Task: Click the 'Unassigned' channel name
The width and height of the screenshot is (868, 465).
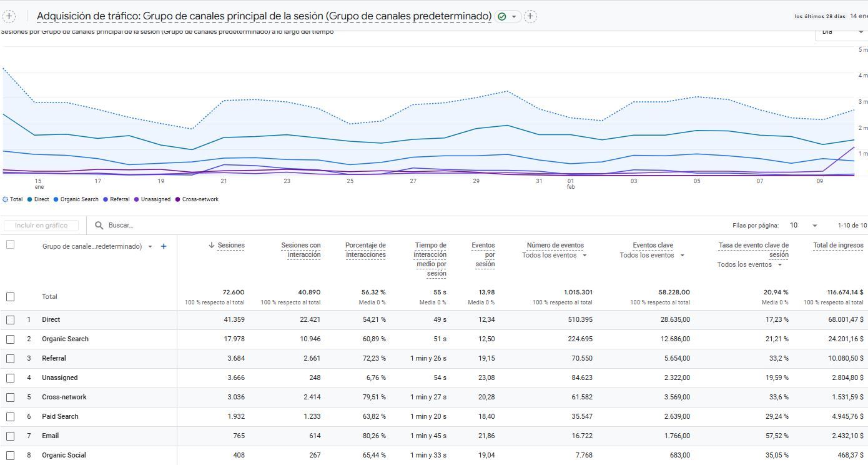Action: point(59,377)
